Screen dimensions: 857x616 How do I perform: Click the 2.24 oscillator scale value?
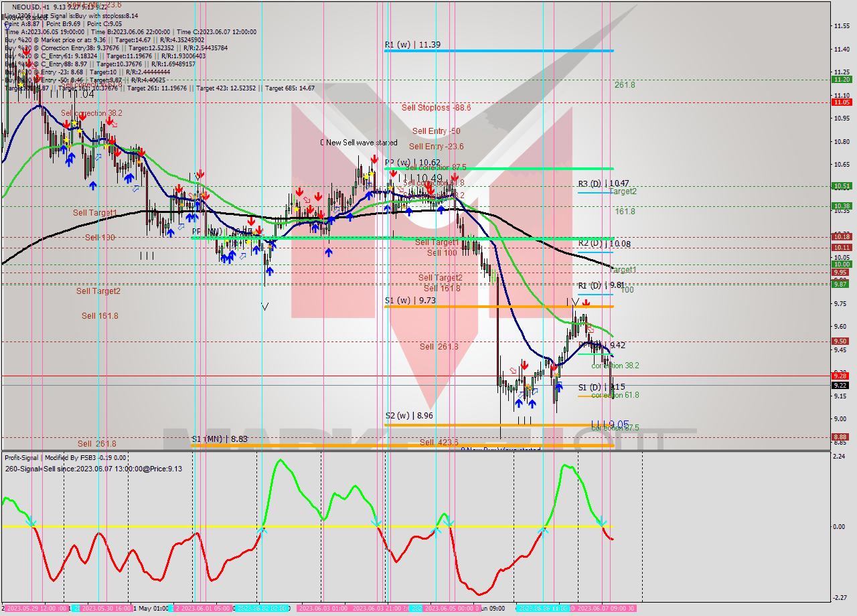point(840,457)
